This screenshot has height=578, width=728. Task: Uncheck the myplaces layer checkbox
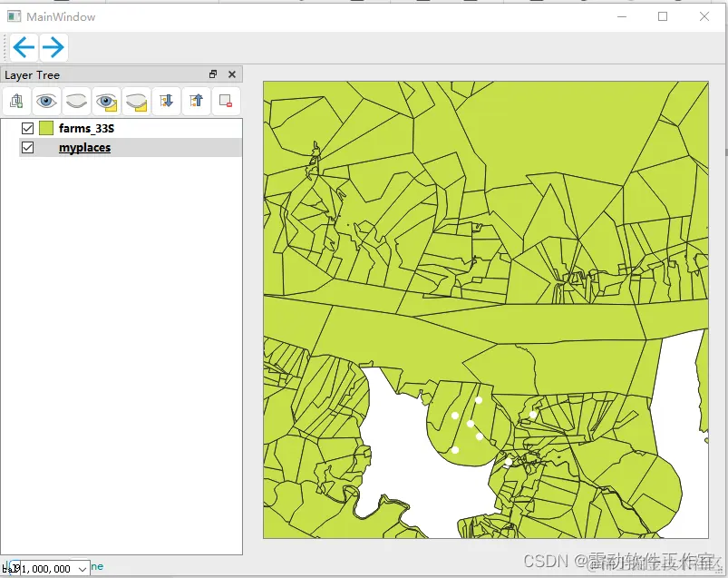(x=28, y=148)
